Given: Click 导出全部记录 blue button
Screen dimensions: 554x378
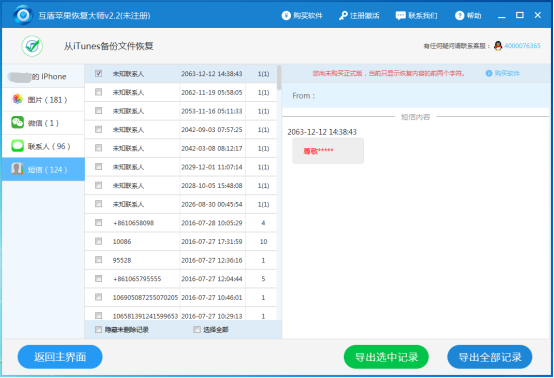Looking at the screenshot, I should (490, 357).
